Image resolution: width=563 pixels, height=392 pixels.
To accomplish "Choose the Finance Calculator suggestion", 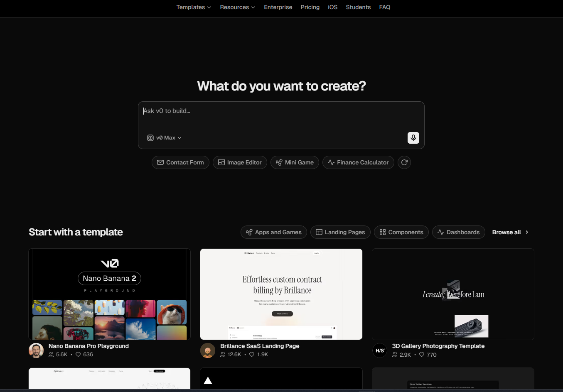I will tap(358, 162).
